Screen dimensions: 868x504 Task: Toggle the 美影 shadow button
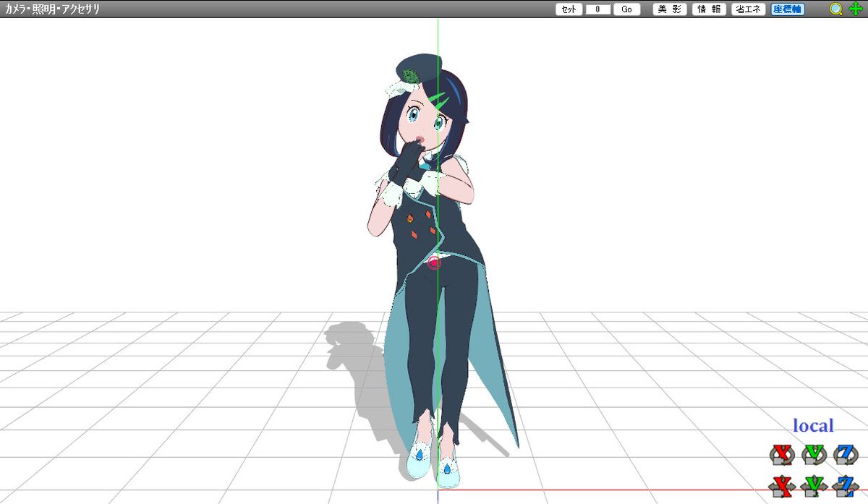670,9
